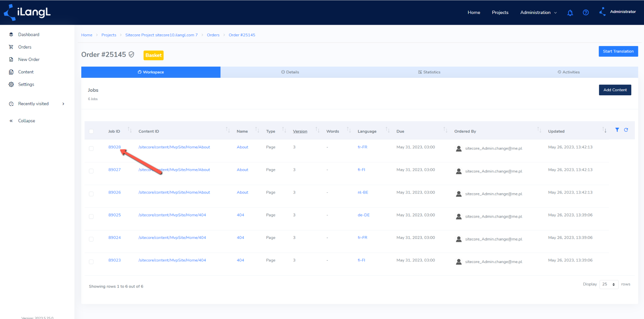This screenshot has height=319, width=644.
Task: Click the Orders cart icon in sidebar
Action: [11, 47]
